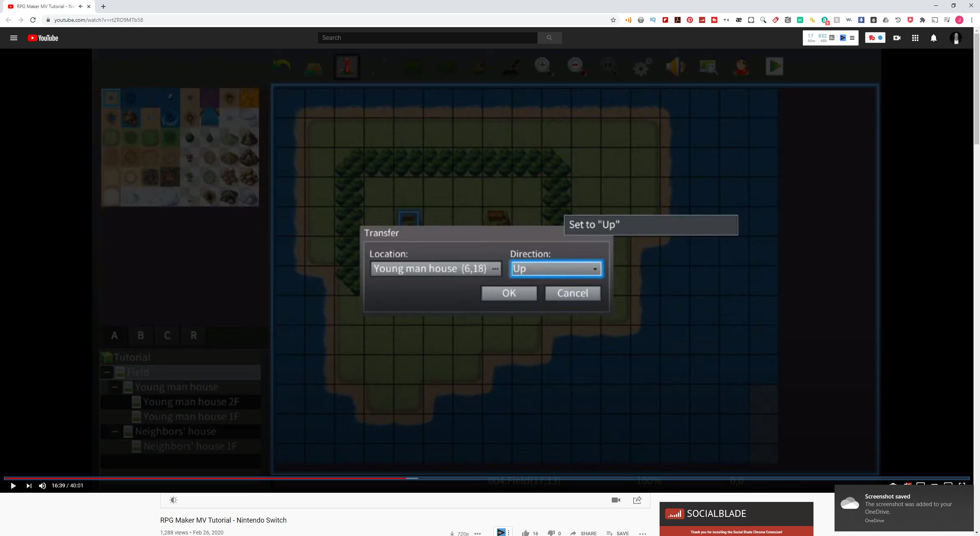Click the share arrow icon below the video
This screenshot has height=536, width=980.
click(x=637, y=500)
